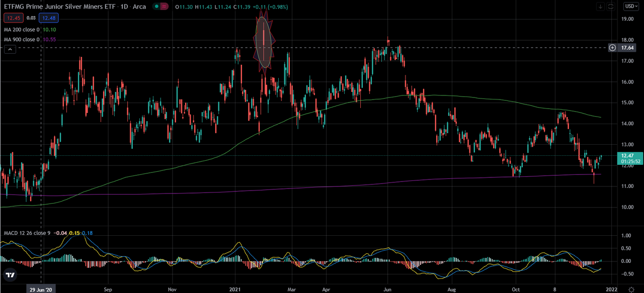The image size is (644, 293).
Task: Open the USD currency dropdown
Action: tap(631, 6)
